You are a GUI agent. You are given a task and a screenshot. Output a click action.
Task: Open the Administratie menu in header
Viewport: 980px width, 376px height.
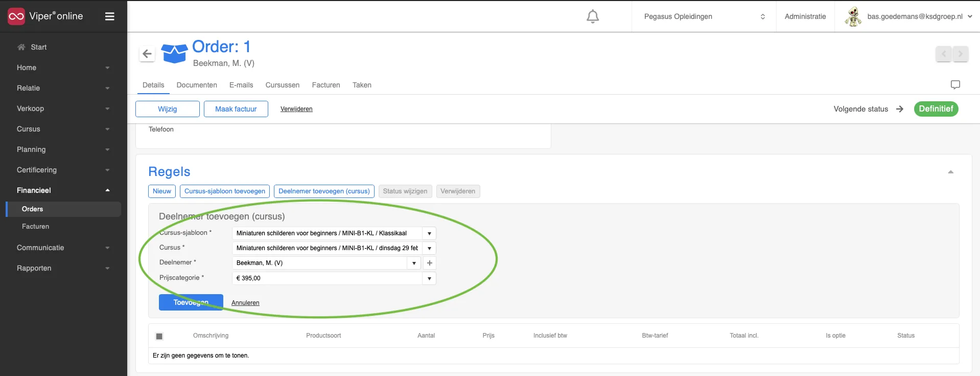pyautogui.click(x=805, y=16)
